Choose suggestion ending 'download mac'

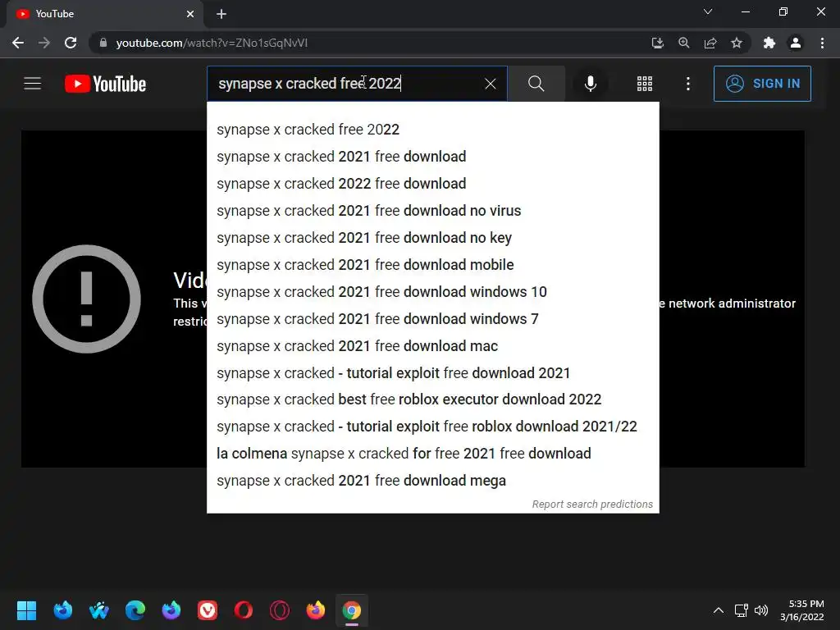[433, 346]
